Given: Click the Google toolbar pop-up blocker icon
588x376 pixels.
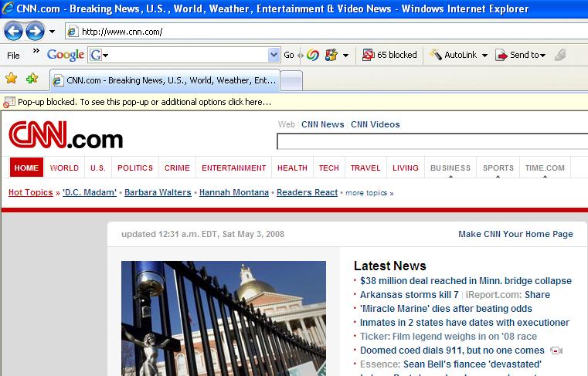Looking at the screenshot, I should pyautogui.click(x=369, y=55).
